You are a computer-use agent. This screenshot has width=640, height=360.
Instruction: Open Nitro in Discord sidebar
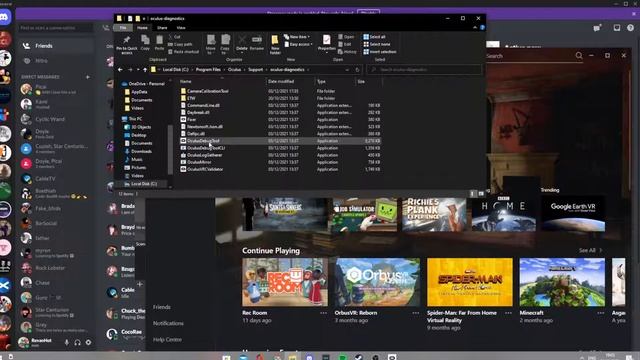[x=56, y=61]
